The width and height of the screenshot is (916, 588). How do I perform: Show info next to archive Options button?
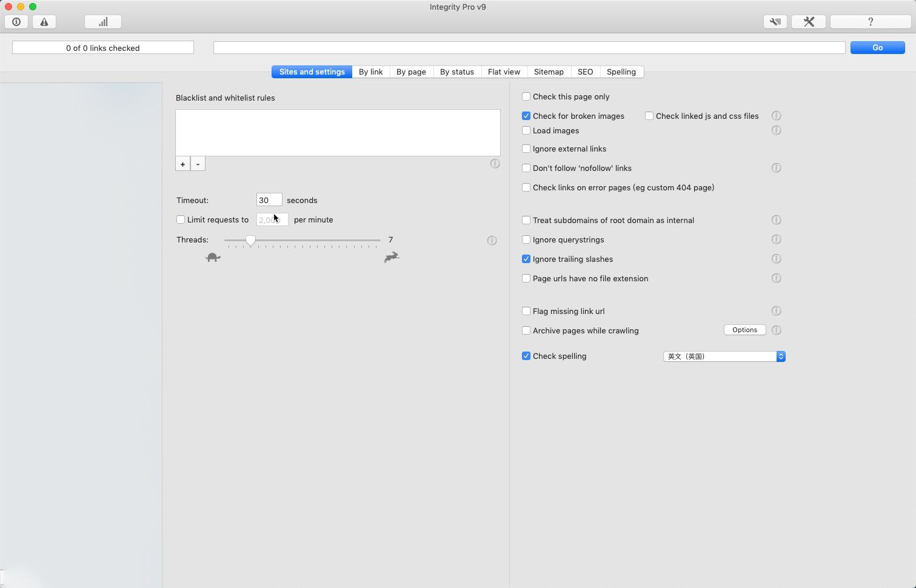pyautogui.click(x=776, y=330)
